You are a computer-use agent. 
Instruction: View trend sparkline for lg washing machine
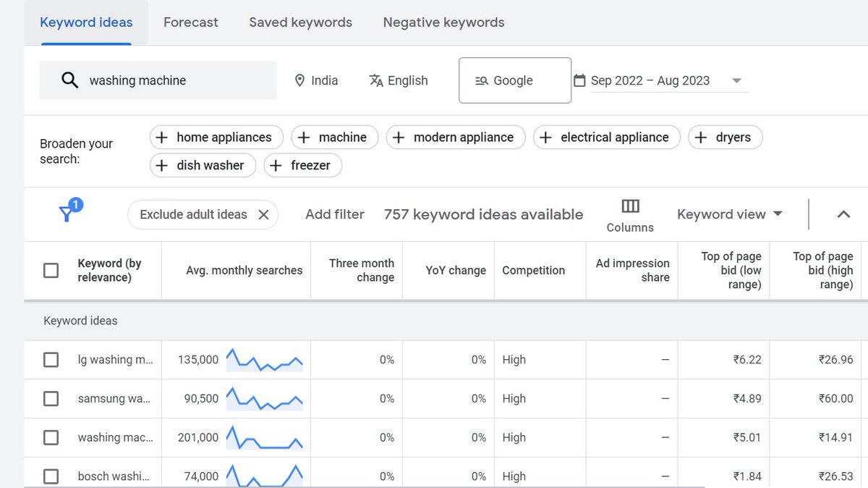point(264,360)
